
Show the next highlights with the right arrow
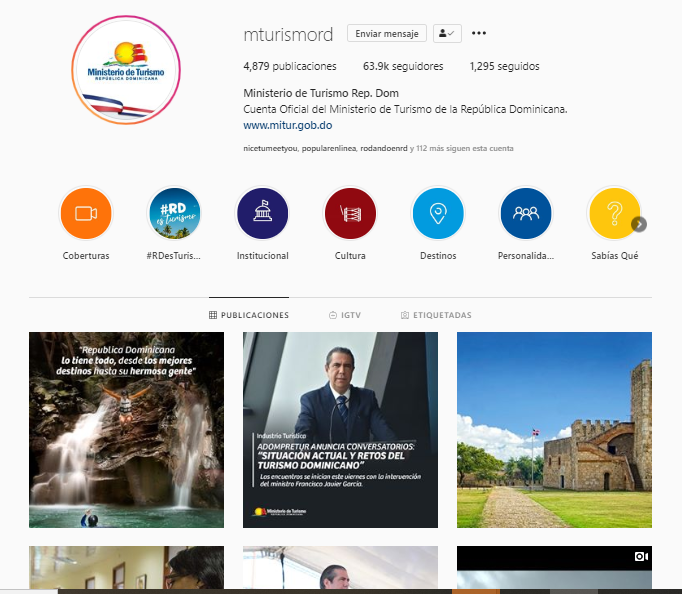[639, 224]
